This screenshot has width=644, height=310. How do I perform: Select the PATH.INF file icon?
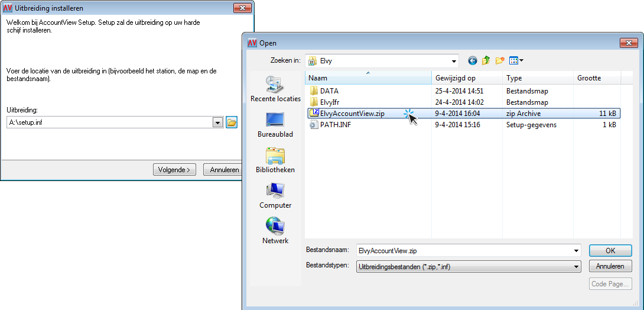pos(314,125)
